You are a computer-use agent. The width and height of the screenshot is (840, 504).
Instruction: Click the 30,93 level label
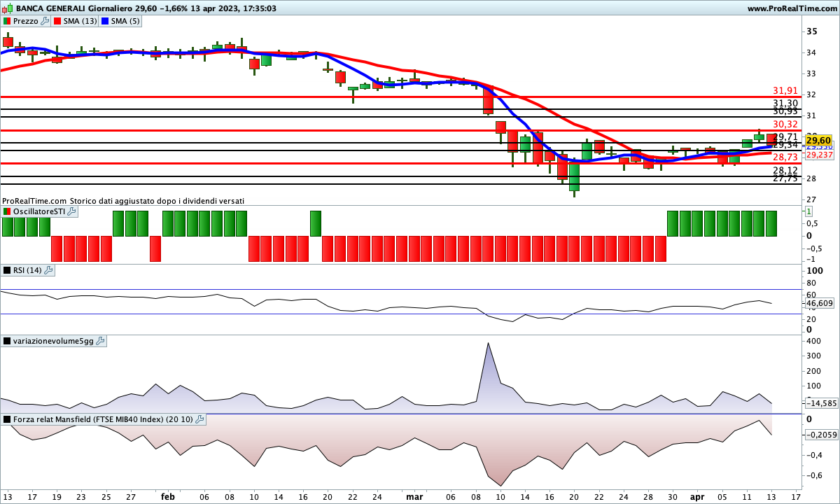coord(785,111)
